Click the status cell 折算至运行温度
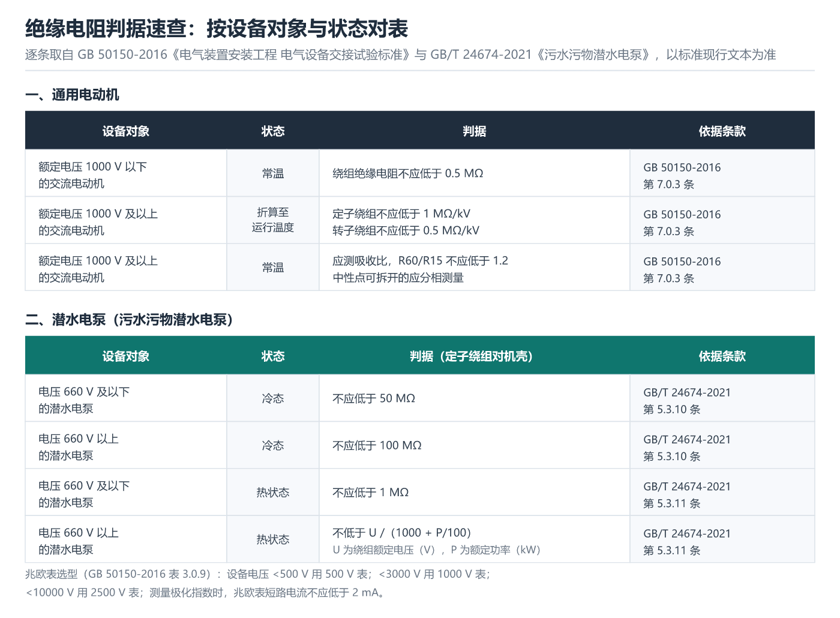Screen dimensions: 840x618 click(x=273, y=220)
